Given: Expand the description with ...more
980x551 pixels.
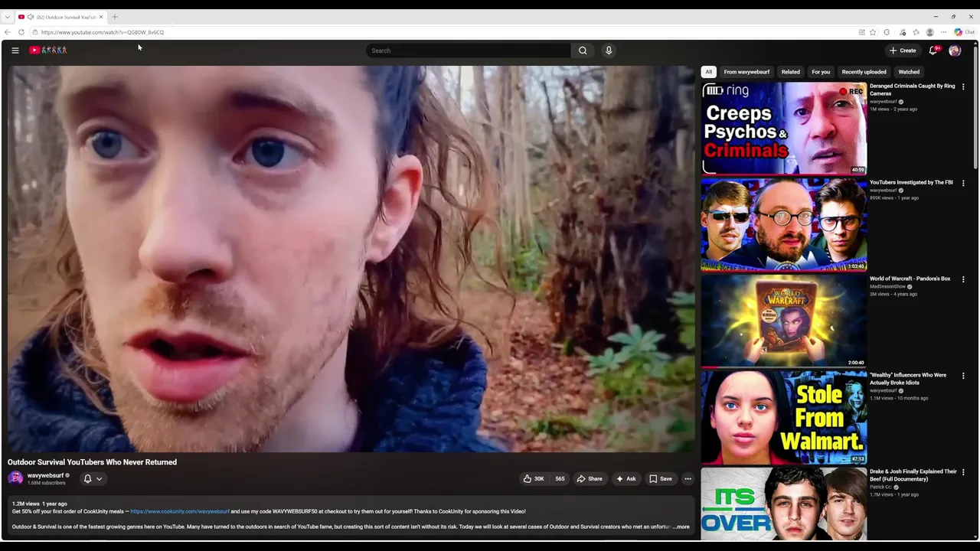Looking at the screenshot, I should (x=681, y=527).
